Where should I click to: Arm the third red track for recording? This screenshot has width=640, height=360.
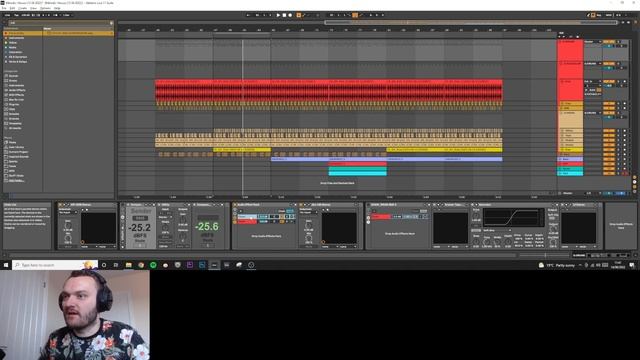[624, 82]
